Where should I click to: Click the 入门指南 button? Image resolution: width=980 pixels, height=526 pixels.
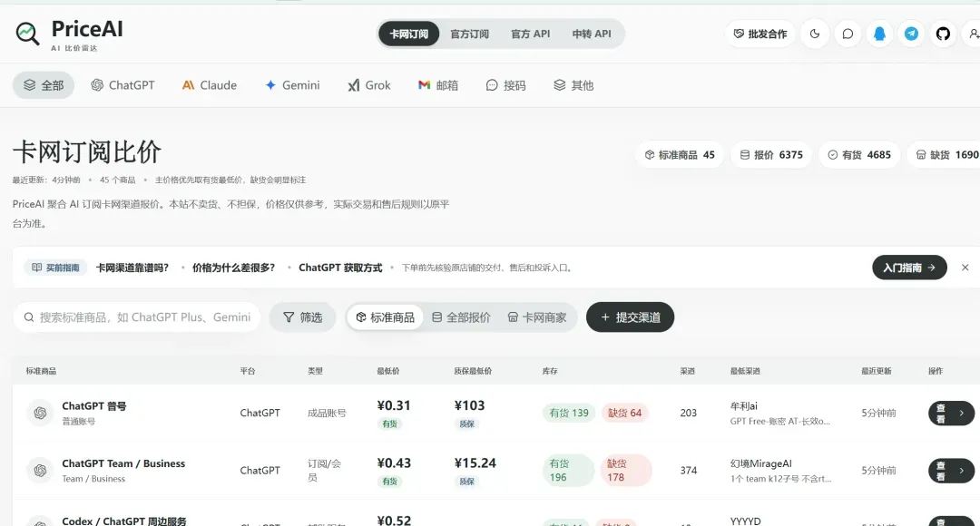[x=909, y=268]
